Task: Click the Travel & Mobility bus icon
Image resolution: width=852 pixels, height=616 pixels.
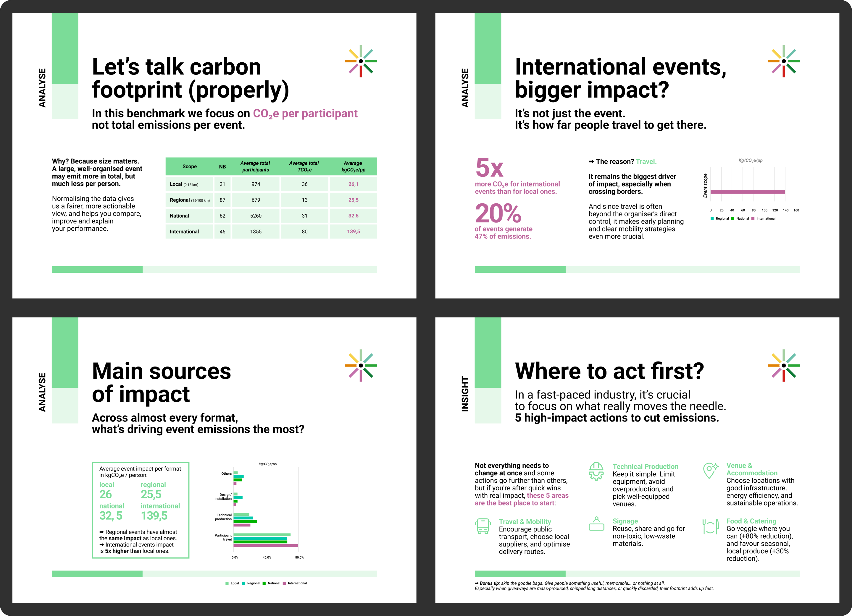Action: 483,526
